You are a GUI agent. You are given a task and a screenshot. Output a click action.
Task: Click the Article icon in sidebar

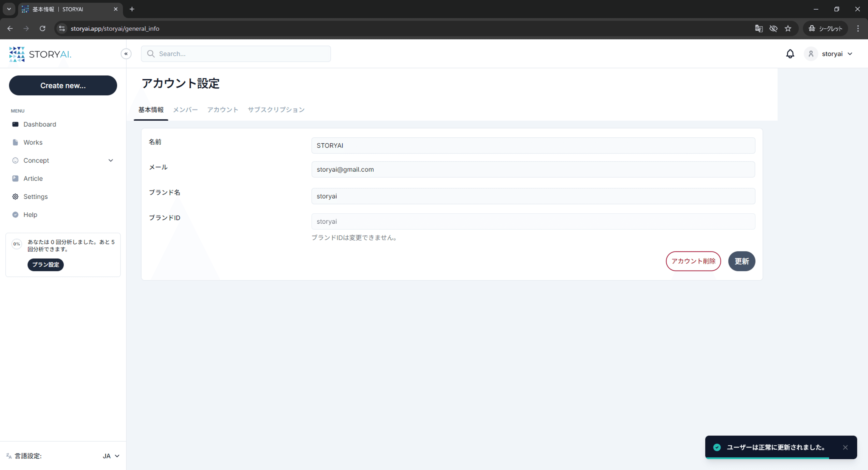[16, 178]
